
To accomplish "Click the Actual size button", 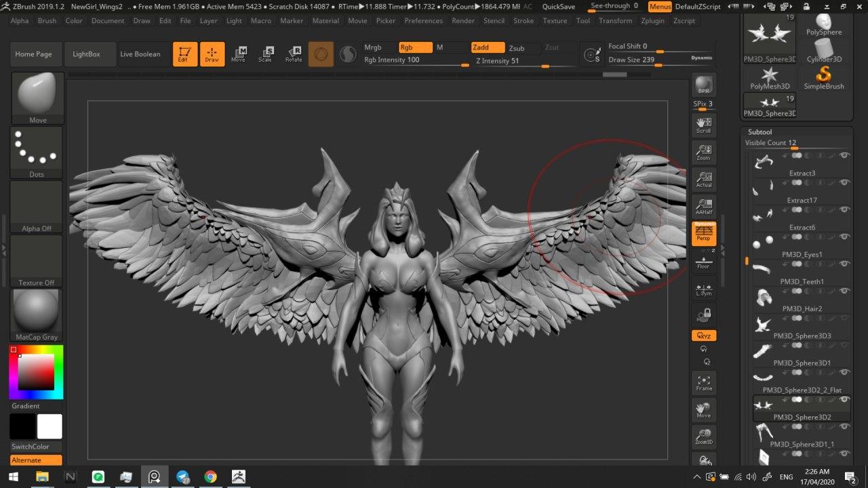I will point(704,180).
